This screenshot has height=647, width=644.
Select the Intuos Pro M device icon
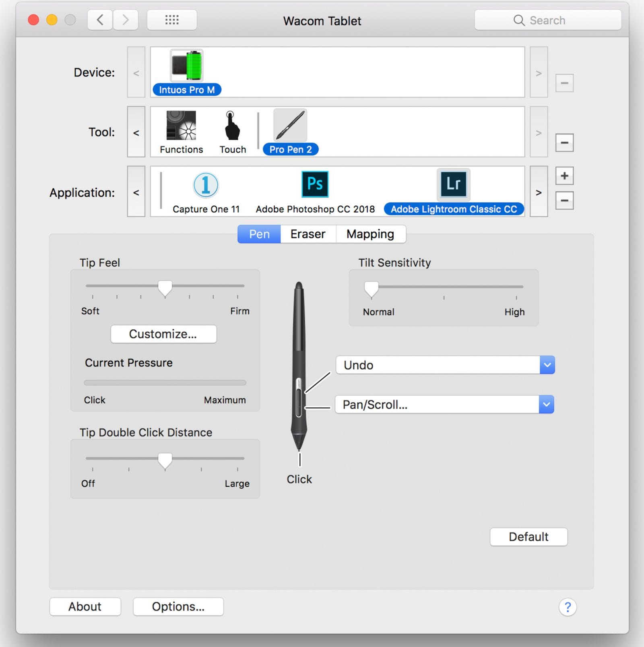[187, 66]
